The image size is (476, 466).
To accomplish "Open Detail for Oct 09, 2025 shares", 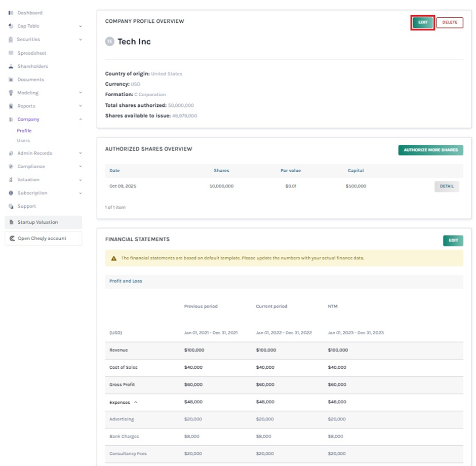I will [446, 186].
